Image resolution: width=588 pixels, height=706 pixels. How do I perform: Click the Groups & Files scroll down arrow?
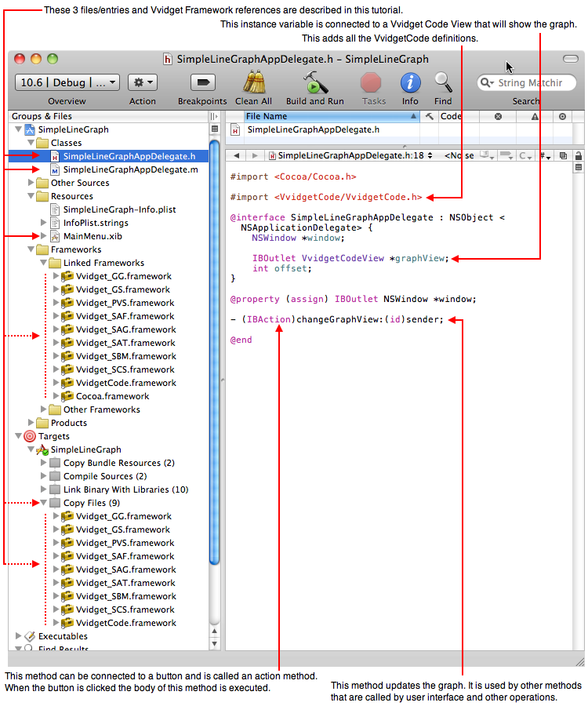215,644
